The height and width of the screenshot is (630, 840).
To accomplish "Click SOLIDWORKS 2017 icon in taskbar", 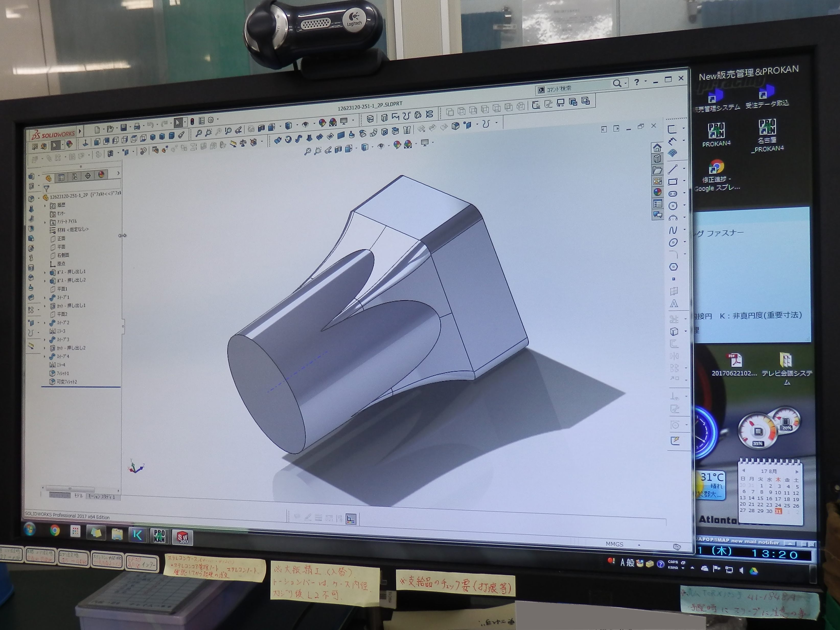I will 183,537.
